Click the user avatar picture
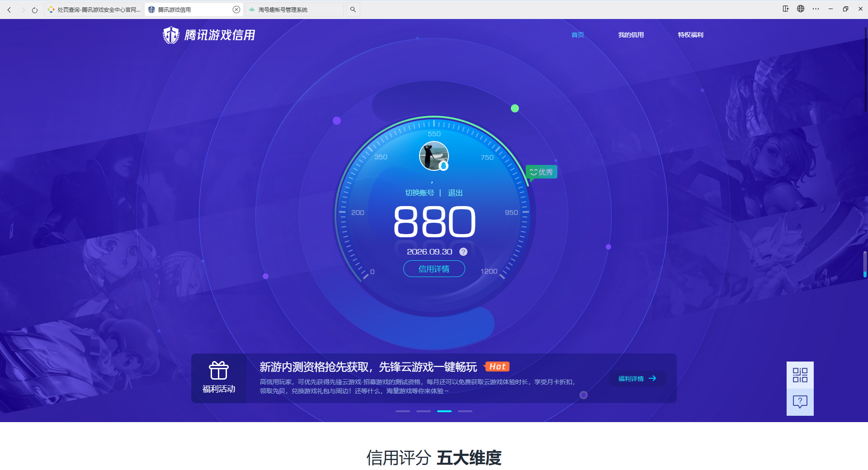This screenshot has width=868, height=470. point(434,156)
